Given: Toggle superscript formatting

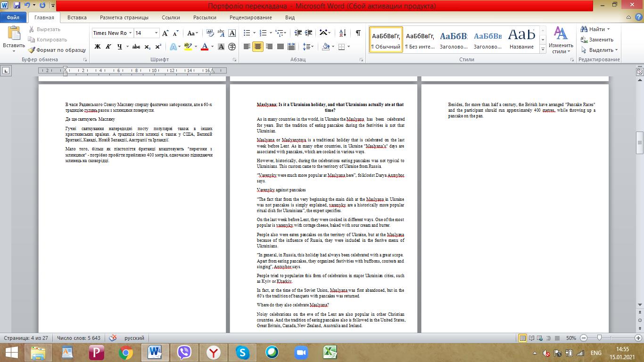Looking at the screenshot, I should [158, 47].
